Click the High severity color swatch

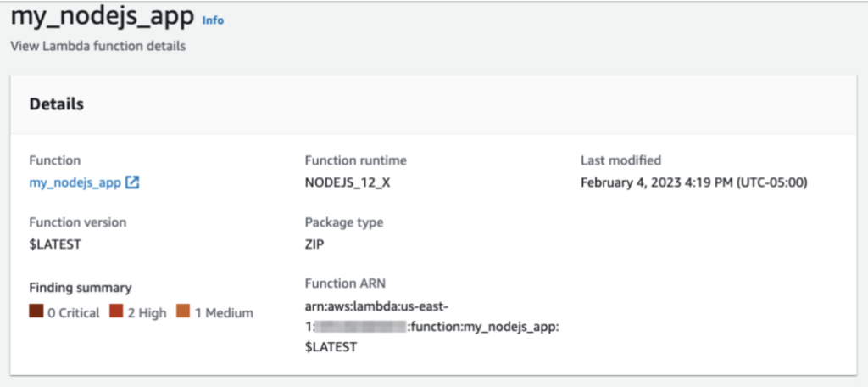tap(116, 311)
